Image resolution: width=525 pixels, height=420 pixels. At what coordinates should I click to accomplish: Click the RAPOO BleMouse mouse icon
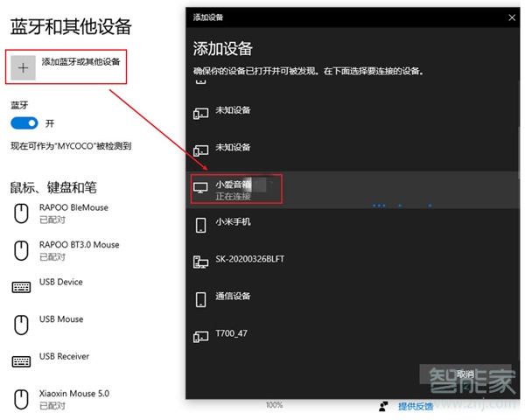click(x=22, y=213)
